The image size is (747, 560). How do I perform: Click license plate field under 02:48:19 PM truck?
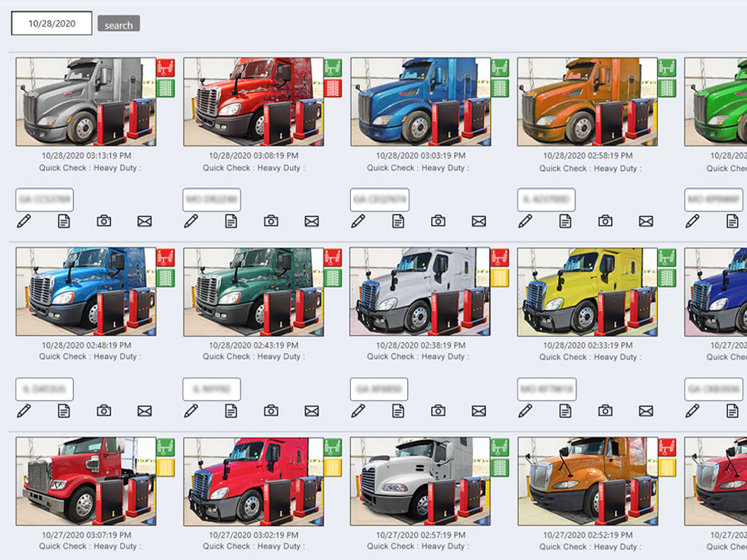45,389
